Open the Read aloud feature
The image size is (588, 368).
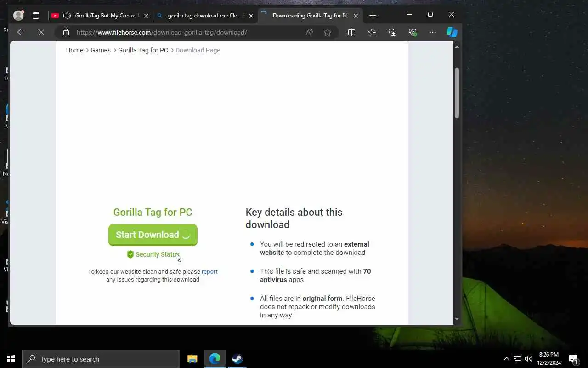(x=309, y=32)
